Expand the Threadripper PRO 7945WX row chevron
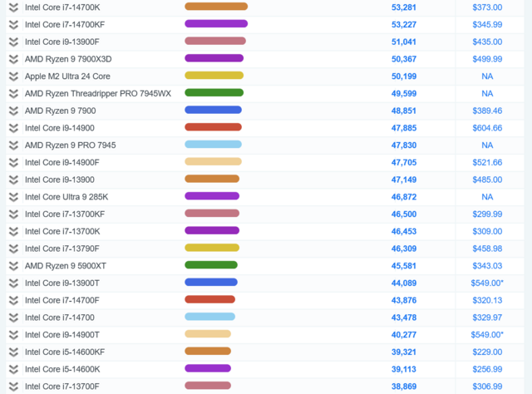The height and width of the screenshot is (394, 532). point(13,94)
